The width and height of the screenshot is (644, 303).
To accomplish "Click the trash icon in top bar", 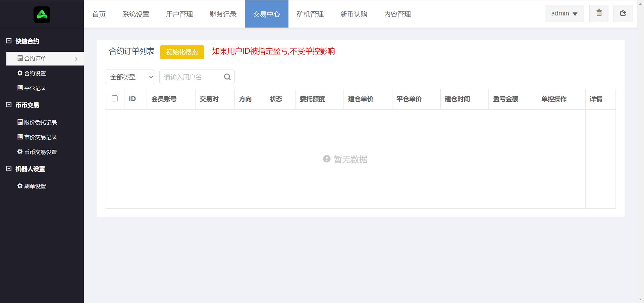I will (x=599, y=13).
